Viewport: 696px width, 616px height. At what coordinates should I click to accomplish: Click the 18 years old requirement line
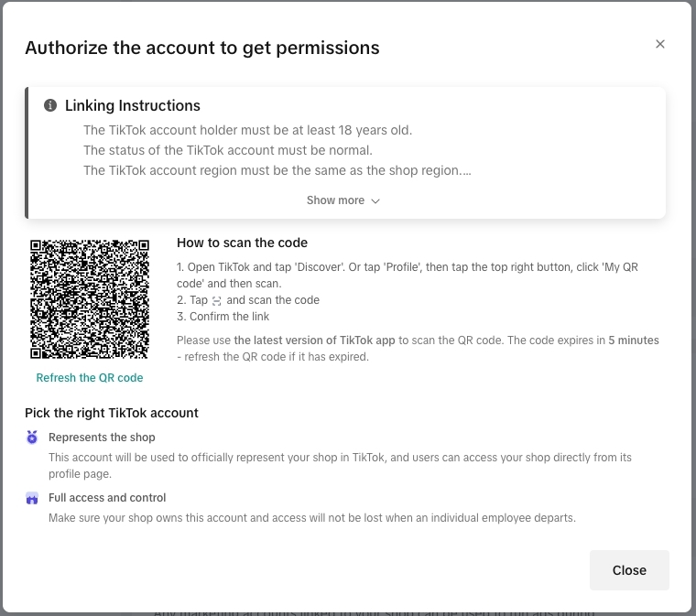tap(247, 130)
